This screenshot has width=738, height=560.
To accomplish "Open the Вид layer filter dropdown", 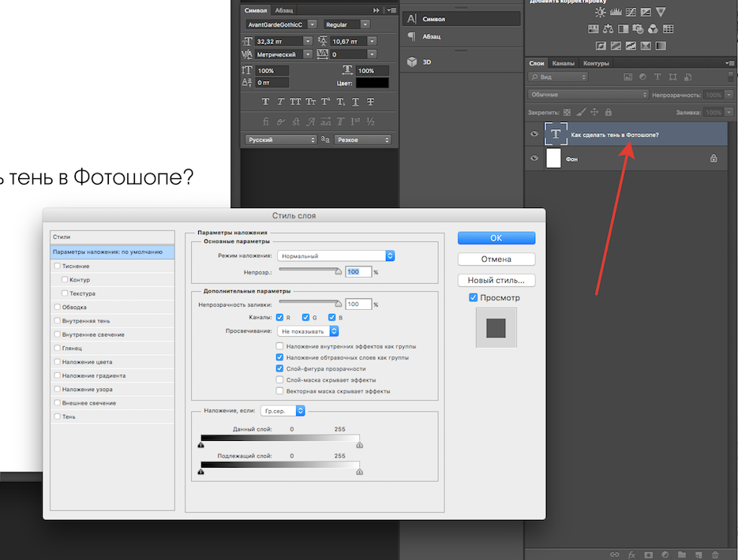I will [x=558, y=77].
